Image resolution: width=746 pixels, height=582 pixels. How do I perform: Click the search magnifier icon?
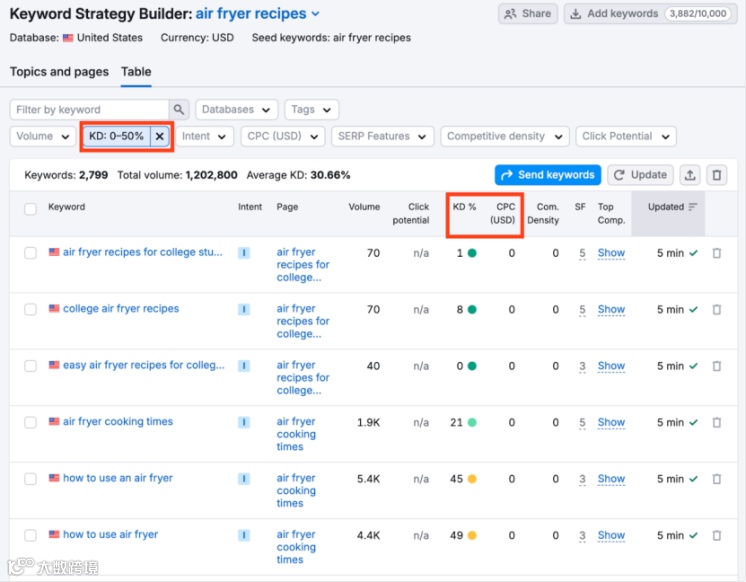pyautogui.click(x=179, y=109)
